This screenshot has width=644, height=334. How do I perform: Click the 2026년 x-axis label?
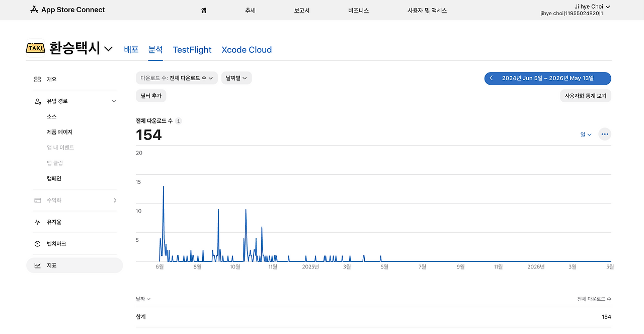pos(536,267)
